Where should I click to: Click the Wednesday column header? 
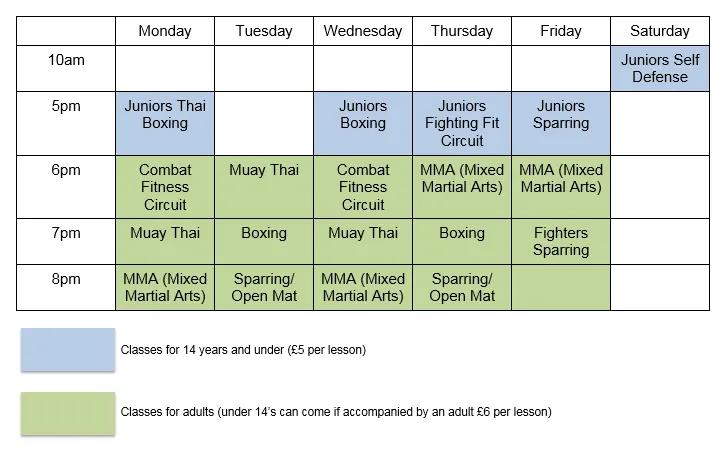click(x=362, y=31)
